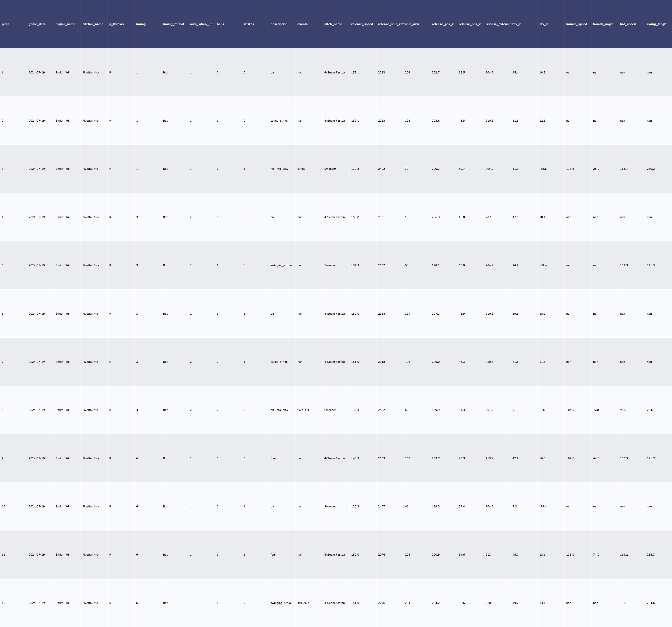Click spin rate value 2074
The width and height of the screenshot is (672, 627).
click(x=381, y=555)
